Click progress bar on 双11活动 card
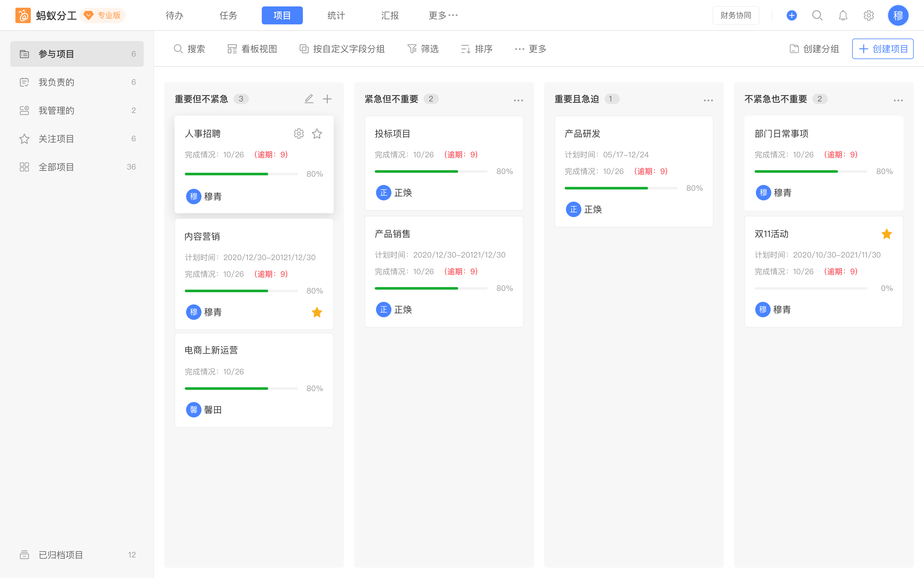The image size is (924, 578). [811, 288]
